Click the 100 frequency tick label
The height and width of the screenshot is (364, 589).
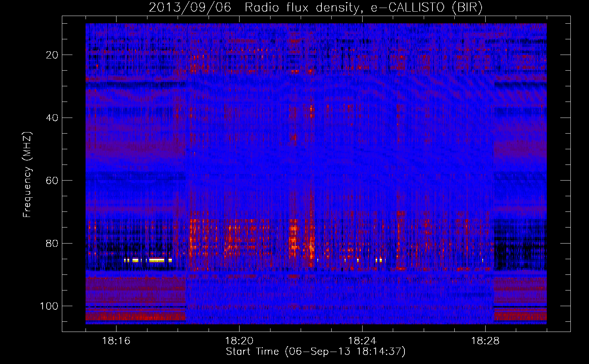point(49,306)
